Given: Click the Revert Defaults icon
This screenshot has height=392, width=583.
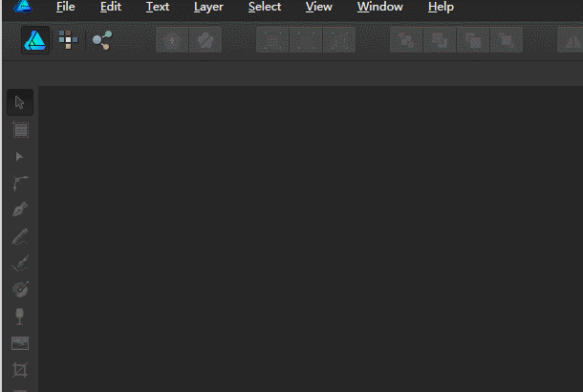Looking at the screenshot, I should tap(205, 40).
